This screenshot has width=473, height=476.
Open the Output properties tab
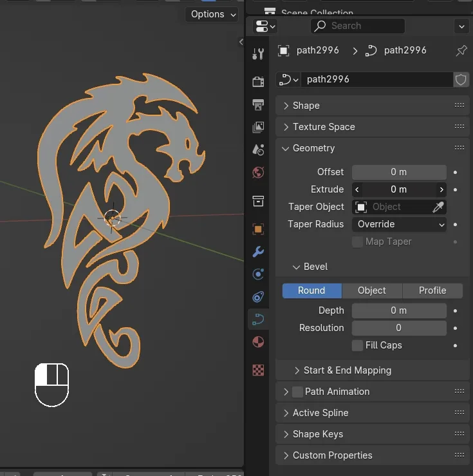pos(258,105)
